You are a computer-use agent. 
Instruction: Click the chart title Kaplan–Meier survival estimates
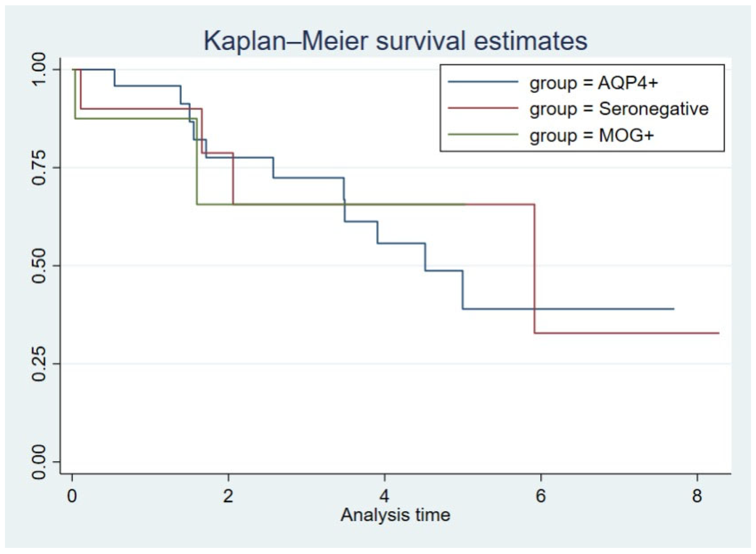click(x=395, y=40)
